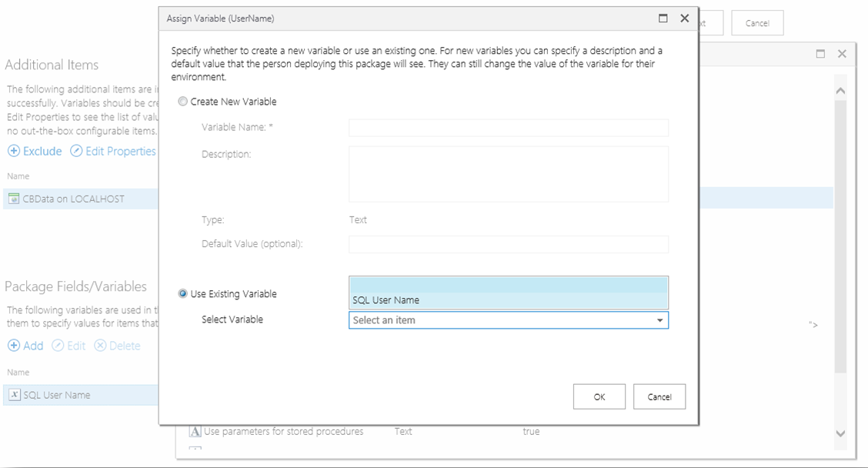This screenshot has height=468, width=868.
Task: Select the Create New Variable radio button
Action: [x=182, y=101]
